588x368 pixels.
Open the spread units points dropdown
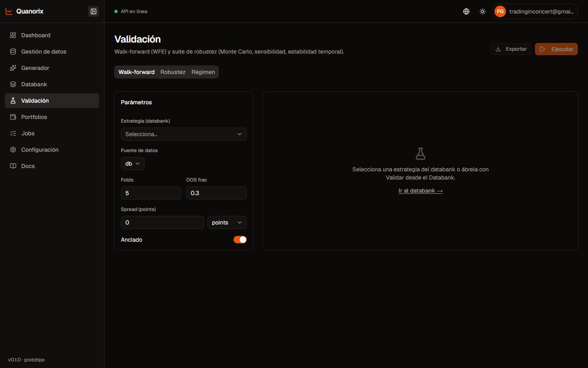[227, 222]
